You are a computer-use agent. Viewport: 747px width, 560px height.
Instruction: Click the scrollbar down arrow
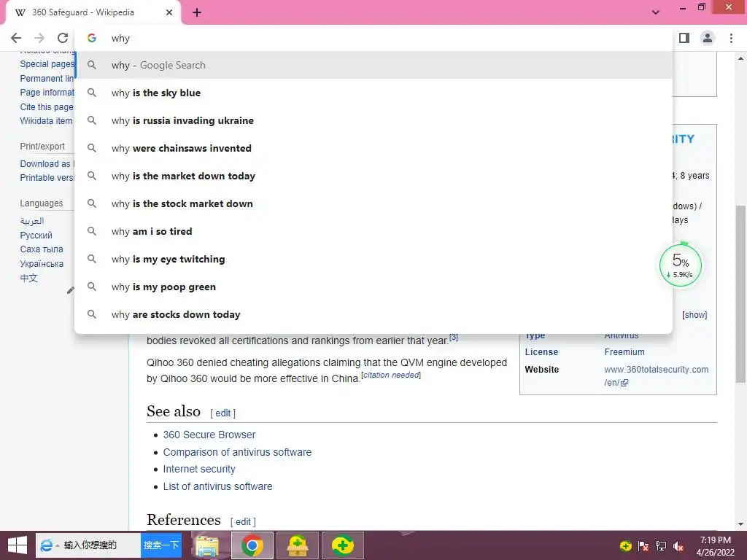tap(740, 525)
